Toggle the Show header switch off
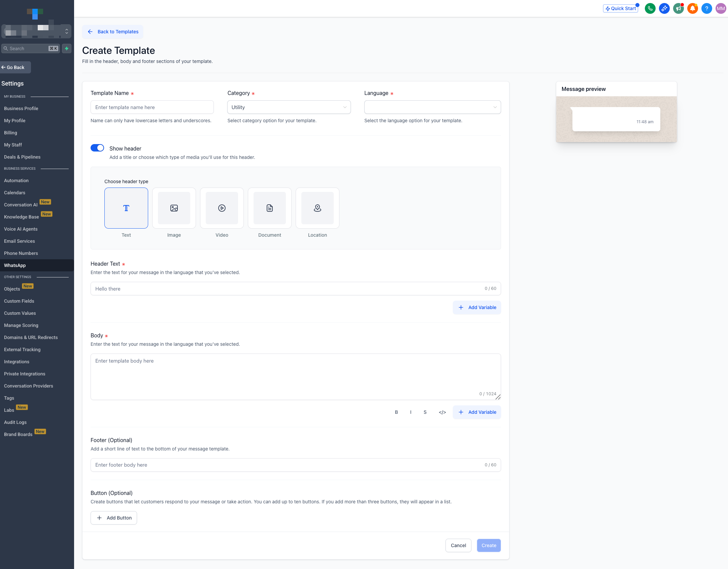The width and height of the screenshot is (728, 569). click(97, 148)
